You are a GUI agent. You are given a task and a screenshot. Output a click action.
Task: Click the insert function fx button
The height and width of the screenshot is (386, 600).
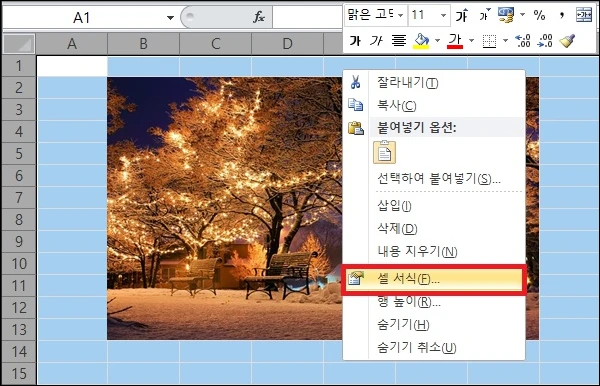click(259, 17)
